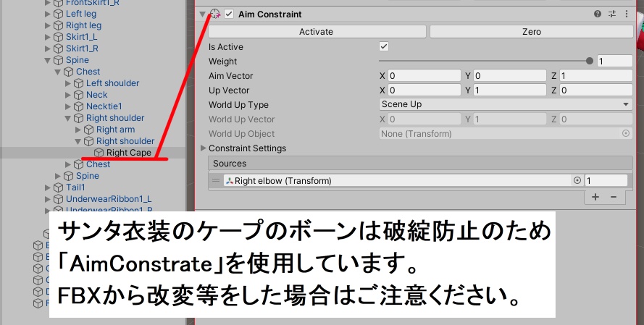
Task: Select UnderwearRibbon1_L in the hierarchy
Action: [x=109, y=199]
